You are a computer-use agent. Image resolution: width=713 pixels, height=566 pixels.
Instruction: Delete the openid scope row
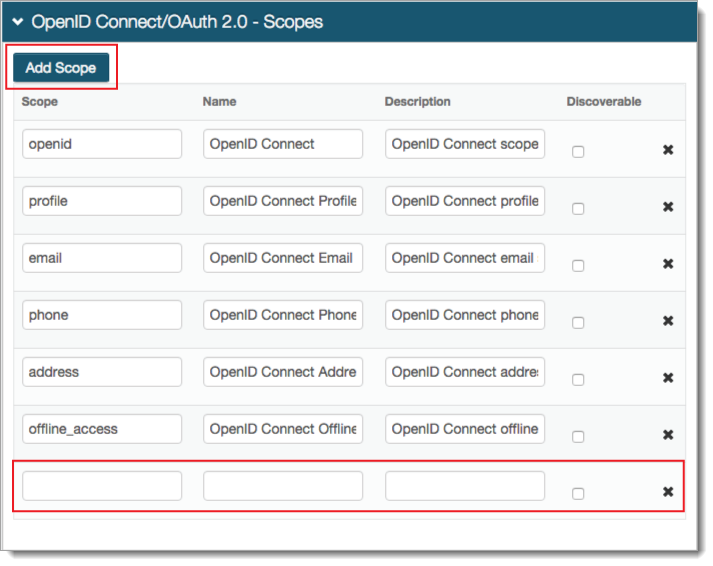click(668, 150)
